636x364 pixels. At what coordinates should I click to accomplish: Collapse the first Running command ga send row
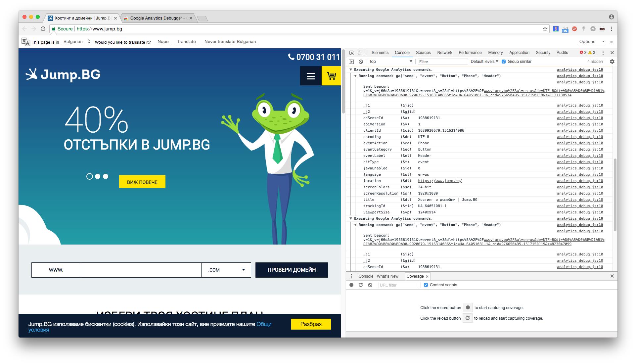[355, 76]
